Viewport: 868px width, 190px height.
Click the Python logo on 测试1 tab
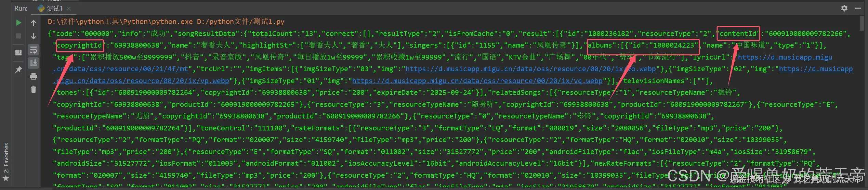(x=41, y=8)
